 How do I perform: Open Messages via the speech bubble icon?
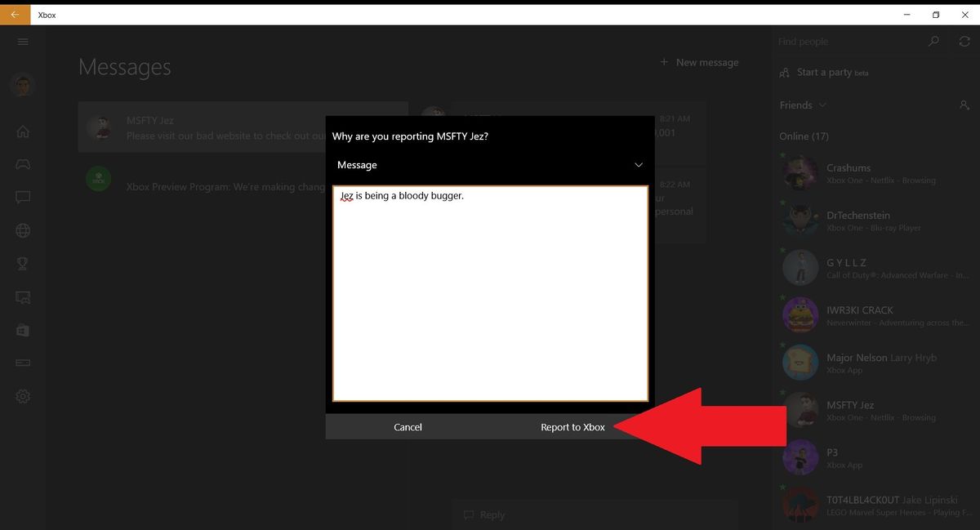click(22, 196)
